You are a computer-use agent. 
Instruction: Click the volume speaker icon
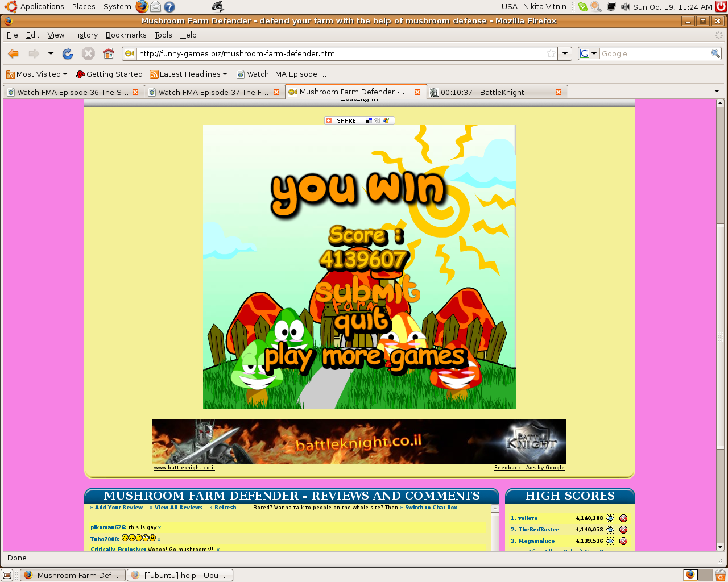coord(626,7)
